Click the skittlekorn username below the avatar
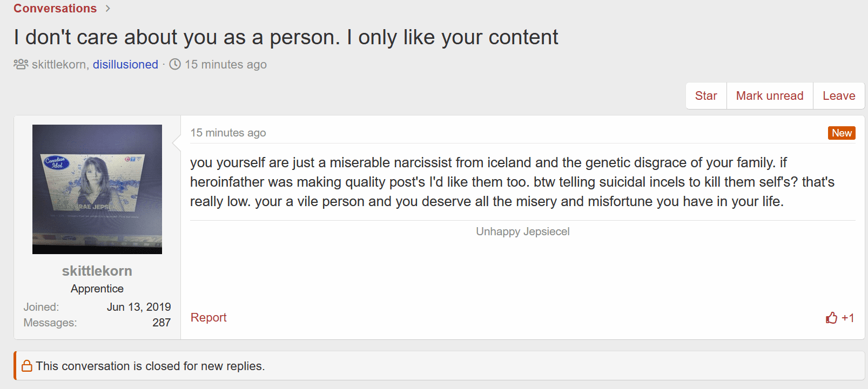This screenshot has height=389, width=868. (97, 271)
